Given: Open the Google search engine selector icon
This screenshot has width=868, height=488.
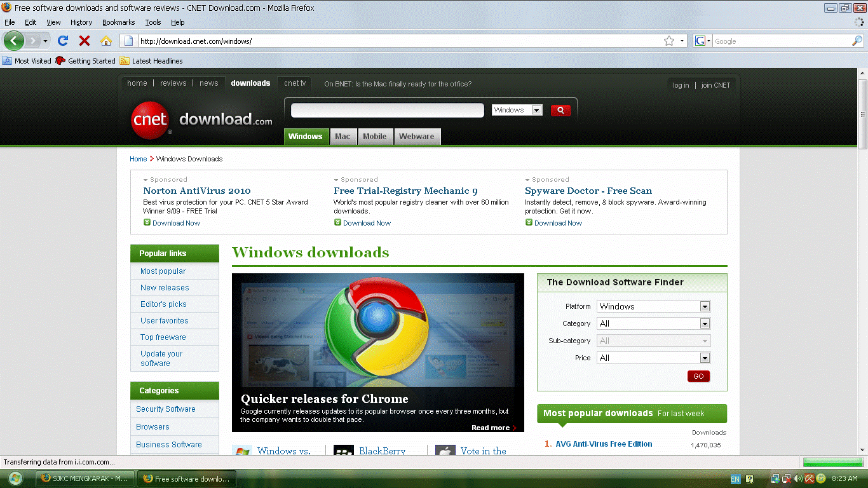Looking at the screenshot, I should pyautogui.click(x=702, y=41).
